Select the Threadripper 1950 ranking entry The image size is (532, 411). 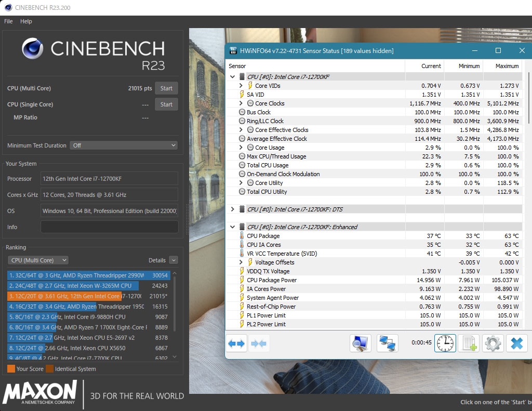tap(88, 307)
